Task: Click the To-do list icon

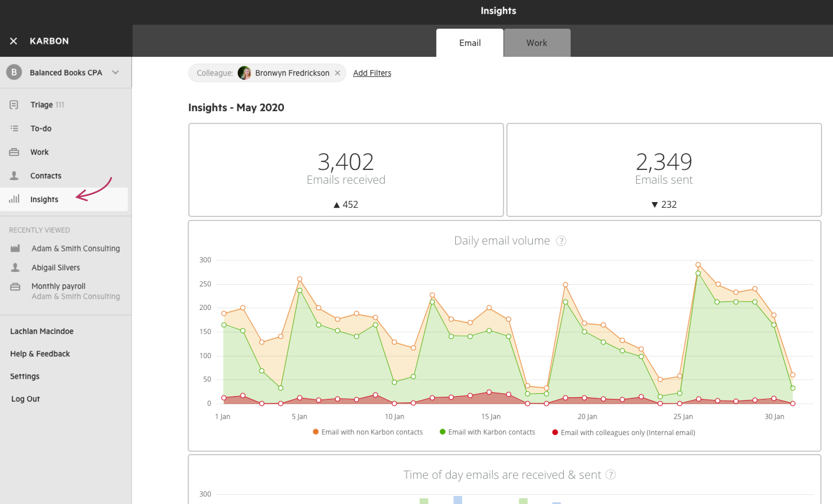Action: pyautogui.click(x=14, y=129)
